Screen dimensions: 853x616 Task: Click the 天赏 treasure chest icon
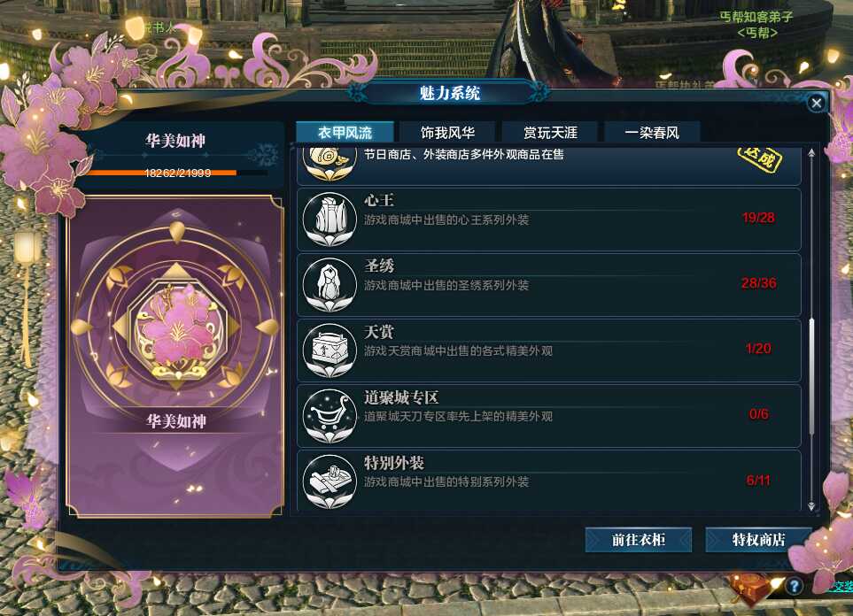(330, 350)
